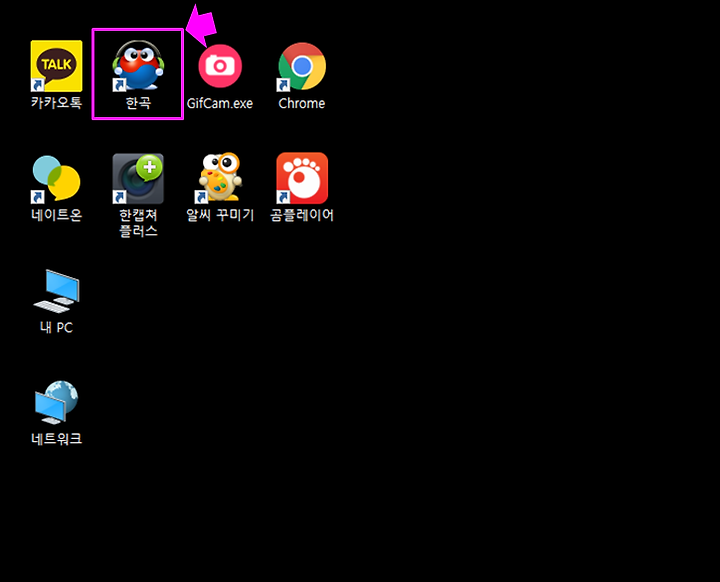Click the 한캡쳐 플러스 label text
The width and height of the screenshot is (720, 582).
(x=138, y=223)
